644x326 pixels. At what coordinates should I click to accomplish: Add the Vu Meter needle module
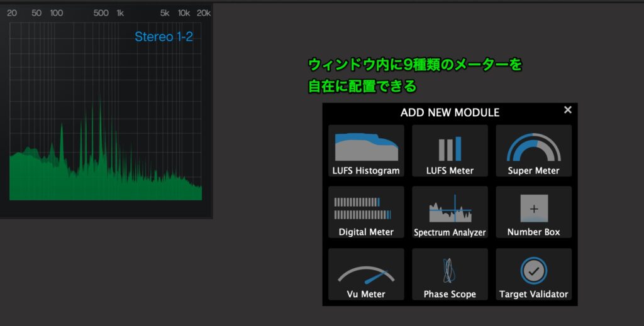click(x=366, y=274)
